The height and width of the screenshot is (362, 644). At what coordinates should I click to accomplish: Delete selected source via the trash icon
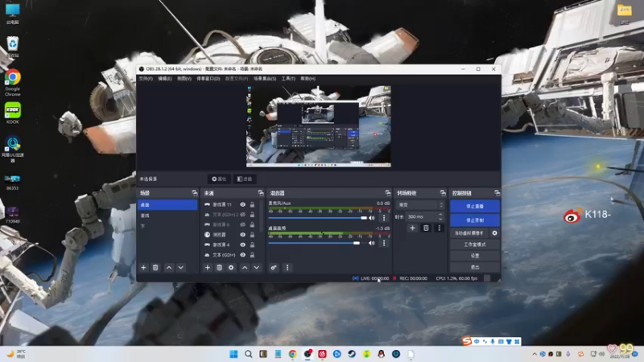coord(219,268)
